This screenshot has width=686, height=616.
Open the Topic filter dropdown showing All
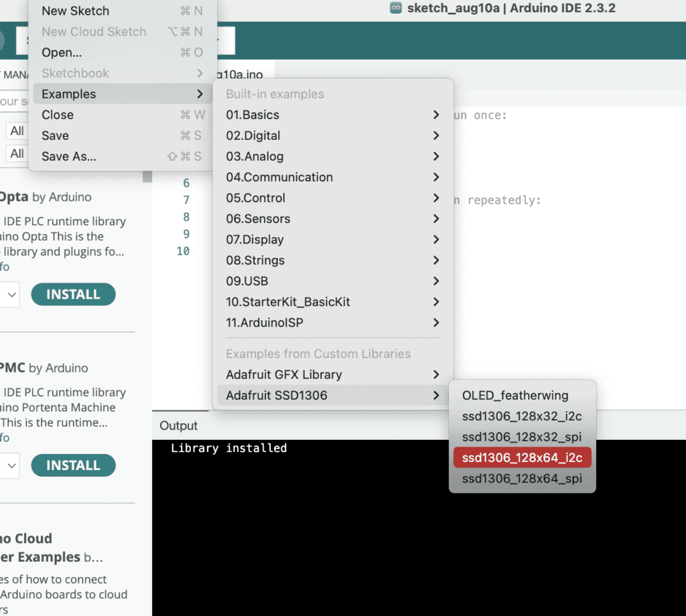click(17, 153)
